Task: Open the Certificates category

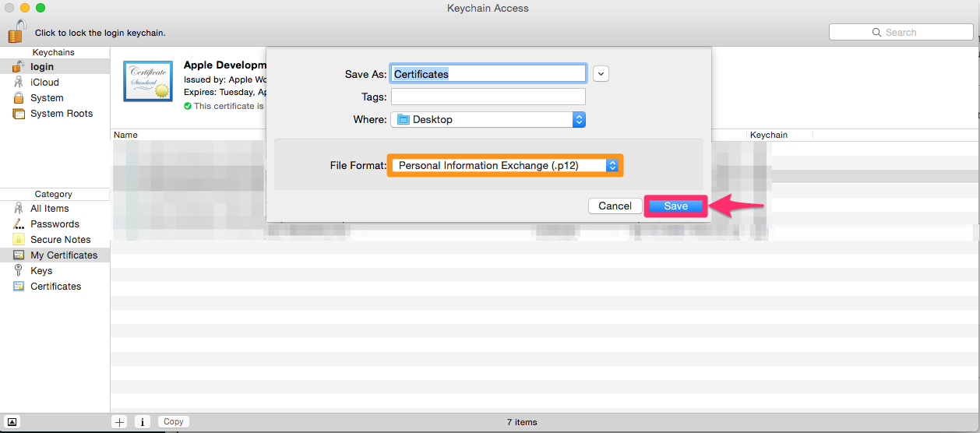Action: [x=55, y=287]
